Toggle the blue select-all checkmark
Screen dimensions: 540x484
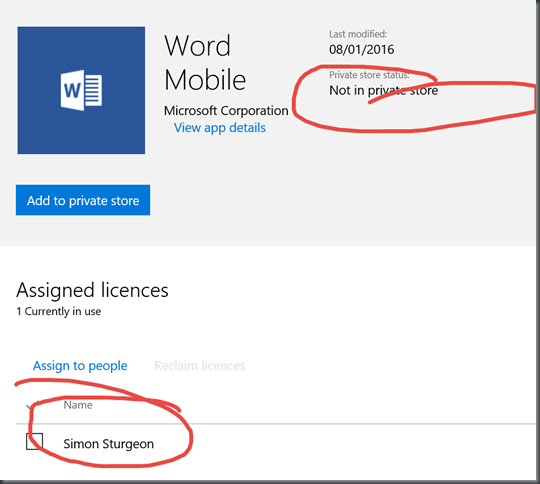point(32,405)
